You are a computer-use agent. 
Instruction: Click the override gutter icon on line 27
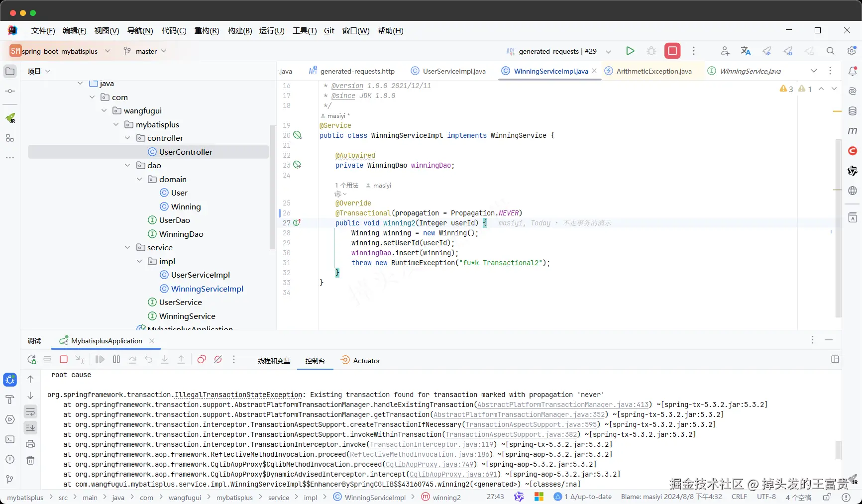[x=297, y=223]
